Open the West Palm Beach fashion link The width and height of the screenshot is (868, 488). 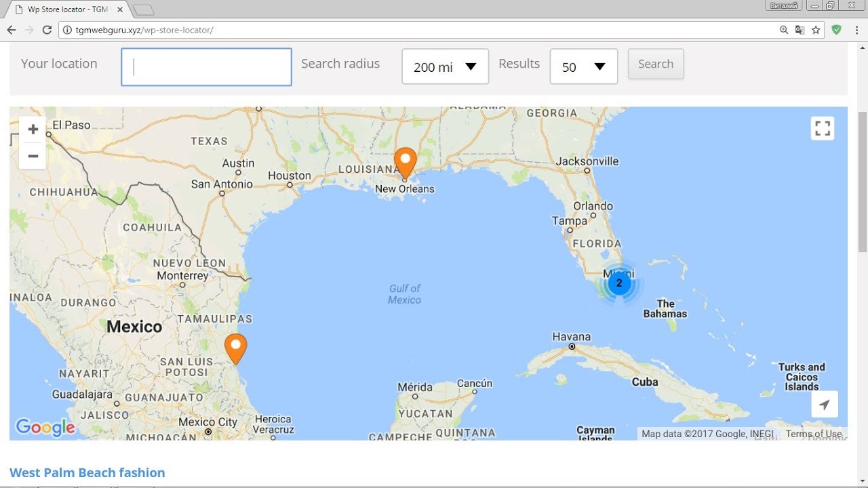pos(87,472)
